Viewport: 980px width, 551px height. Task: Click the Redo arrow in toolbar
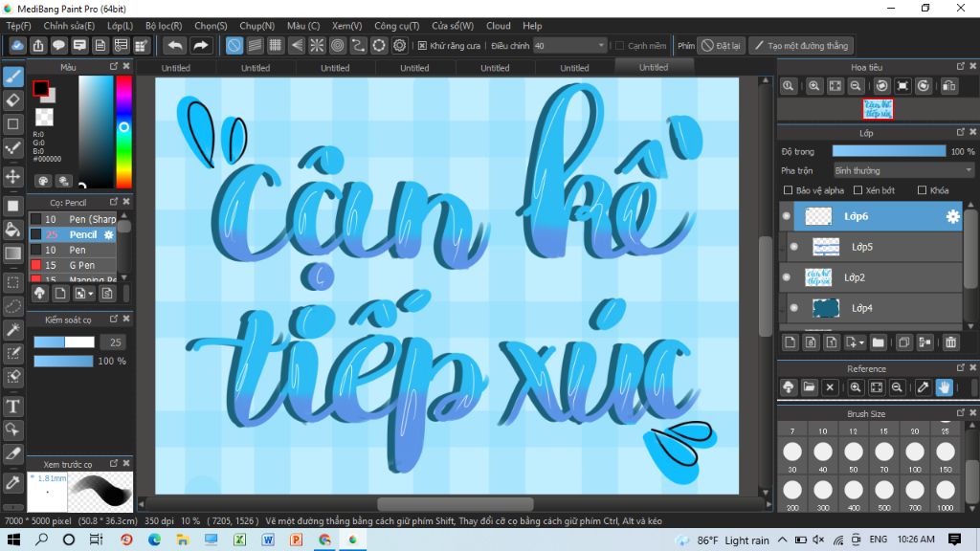click(200, 46)
